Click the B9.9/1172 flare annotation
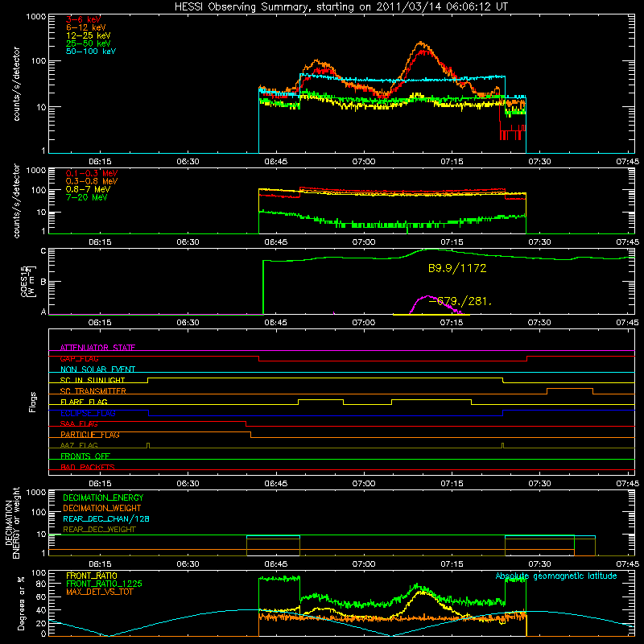644x644 pixels. coord(457,268)
